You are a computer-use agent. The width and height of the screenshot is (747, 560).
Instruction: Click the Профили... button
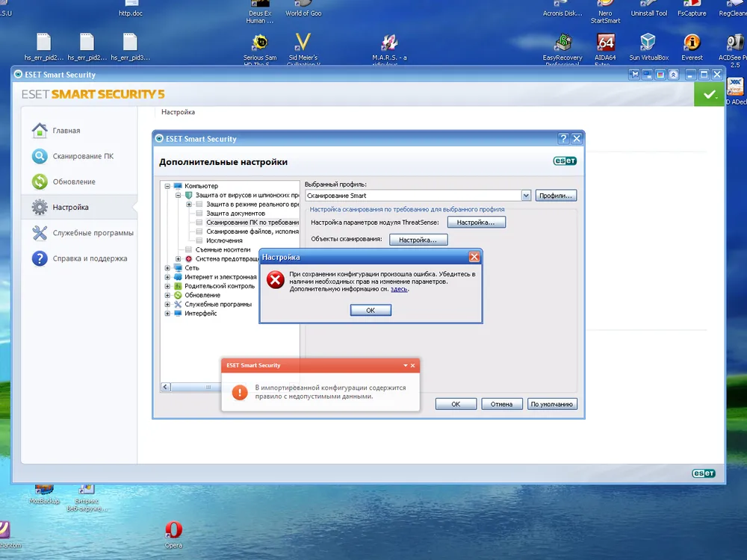[x=556, y=196]
